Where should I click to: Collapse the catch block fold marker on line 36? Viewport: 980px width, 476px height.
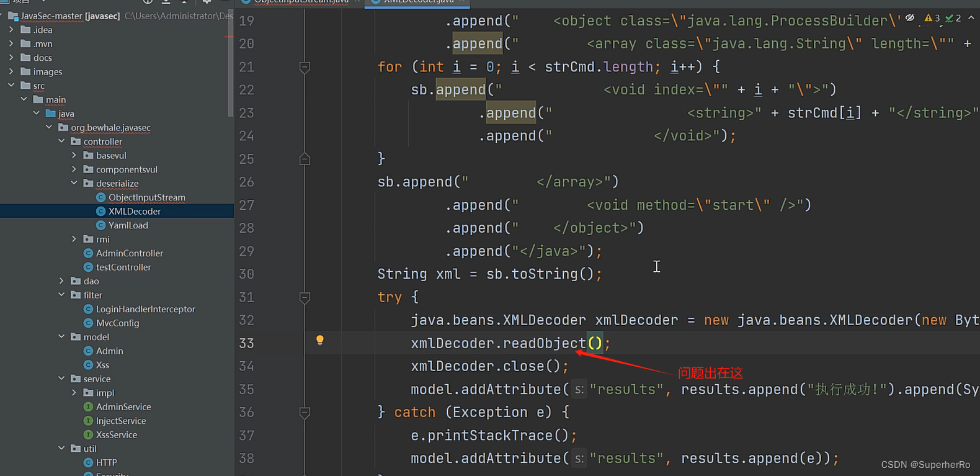coord(305,412)
